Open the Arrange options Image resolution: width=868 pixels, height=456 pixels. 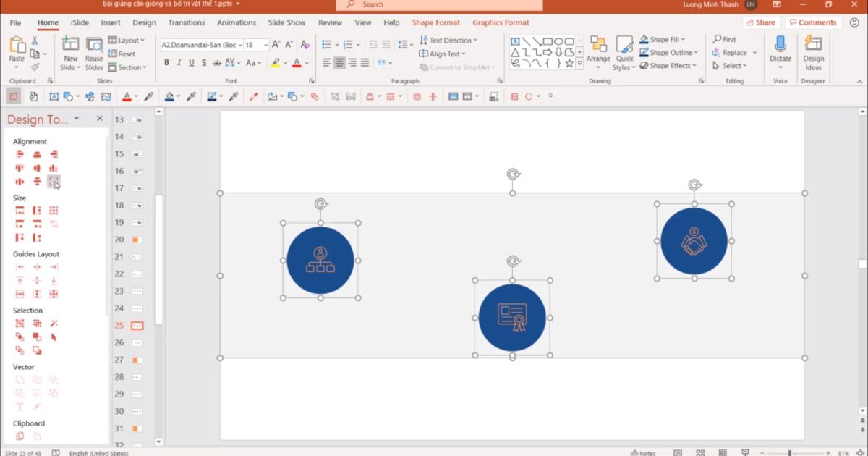(598, 51)
